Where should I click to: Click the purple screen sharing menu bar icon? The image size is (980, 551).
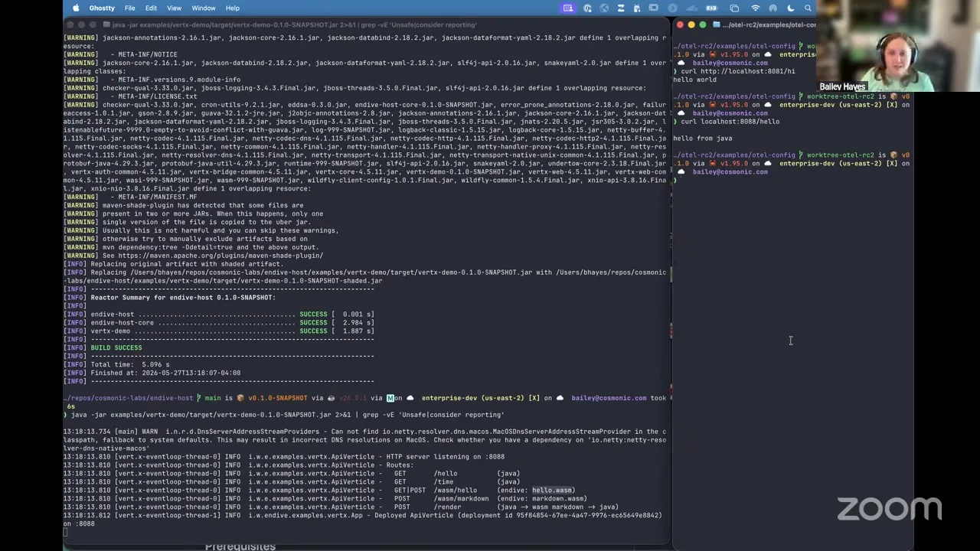pos(568,8)
